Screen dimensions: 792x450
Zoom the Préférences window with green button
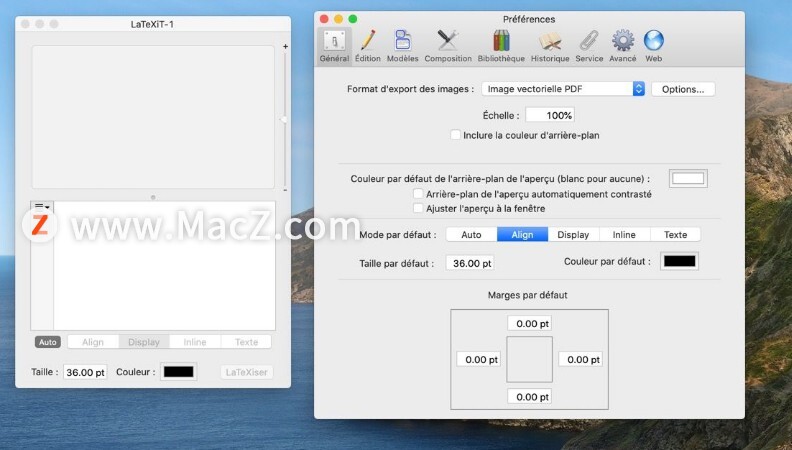click(353, 19)
